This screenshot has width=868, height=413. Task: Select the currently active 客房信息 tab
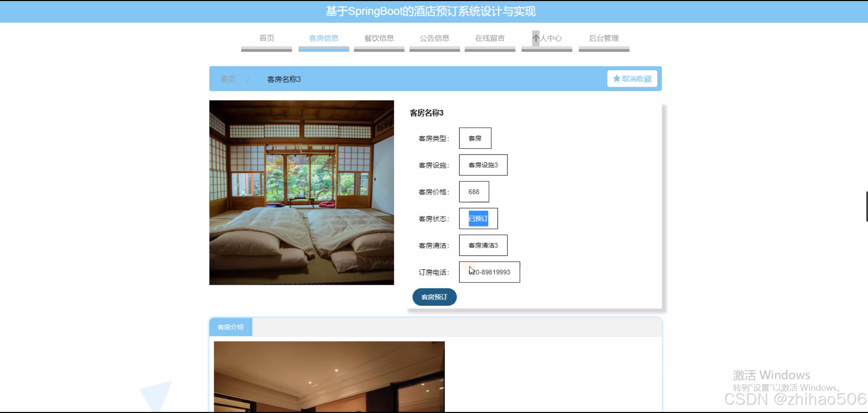point(324,38)
